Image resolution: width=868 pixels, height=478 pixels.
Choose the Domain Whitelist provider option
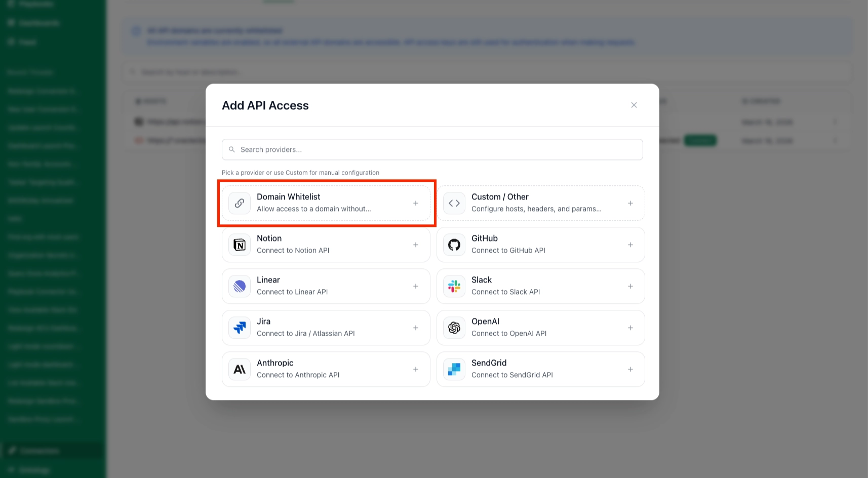pos(327,203)
